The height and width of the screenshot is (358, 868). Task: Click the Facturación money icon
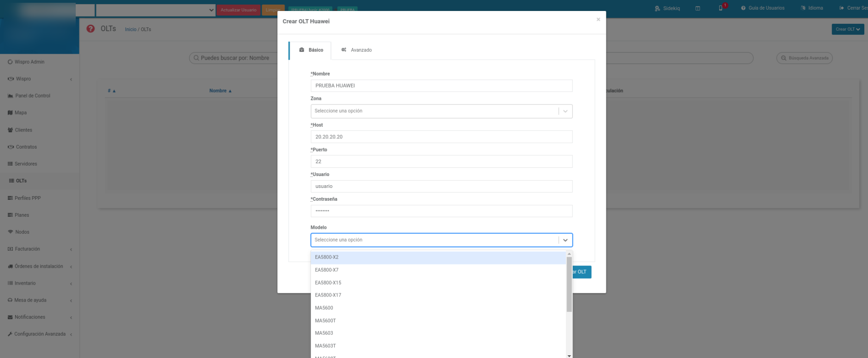click(10, 249)
